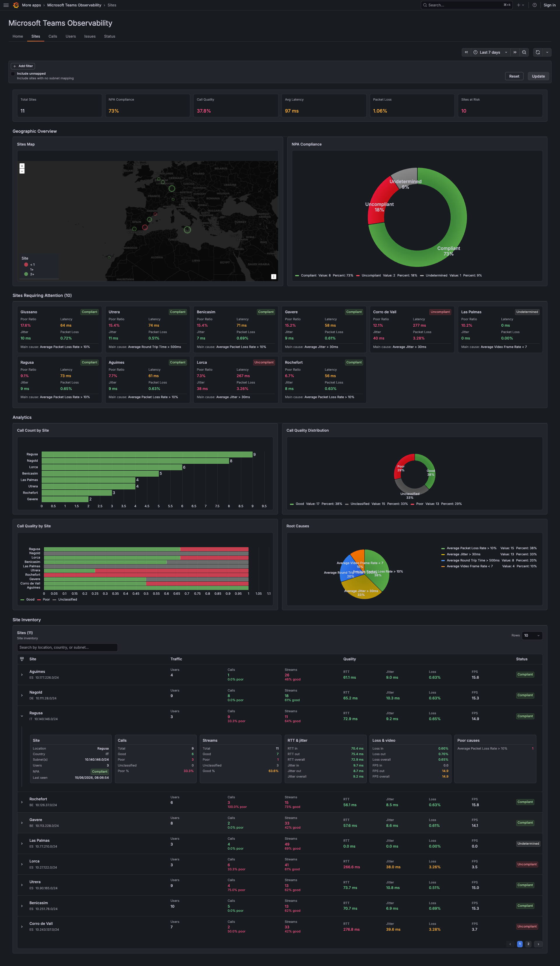Open the plus New menu in header
560x966 pixels.
tap(520, 5)
